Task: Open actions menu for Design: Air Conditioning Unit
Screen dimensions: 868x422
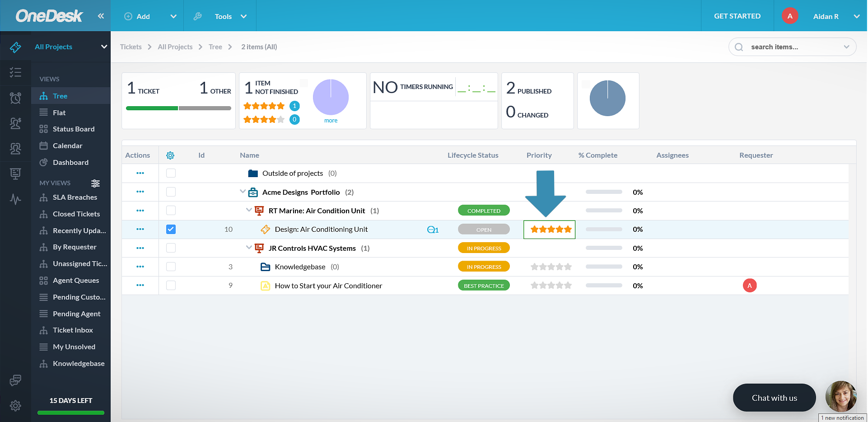Action: [x=140, y=229]
